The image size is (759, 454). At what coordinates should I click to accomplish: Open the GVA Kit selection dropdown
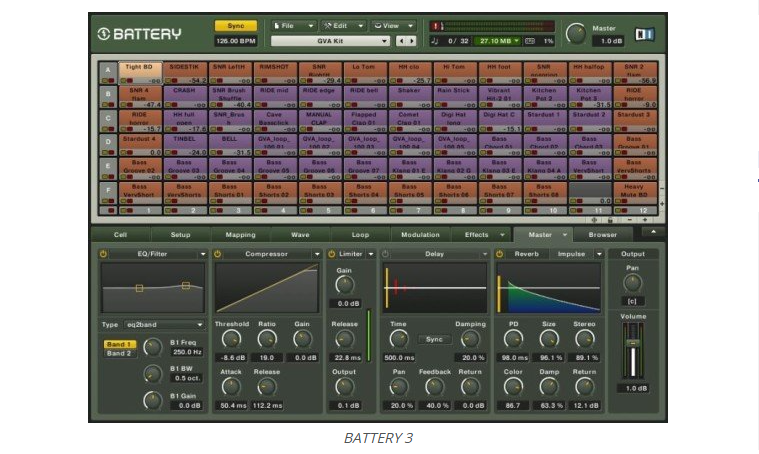[330, 41]
